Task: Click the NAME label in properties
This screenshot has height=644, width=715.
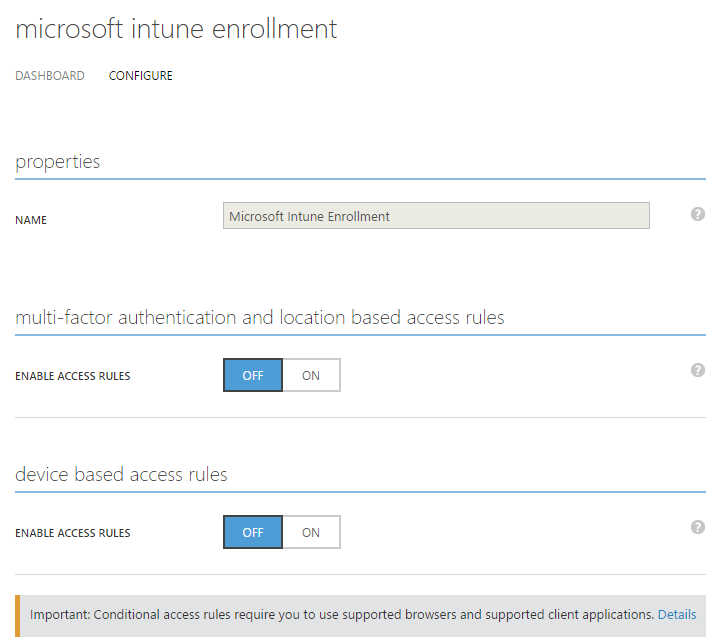Action: pos(31,220)
